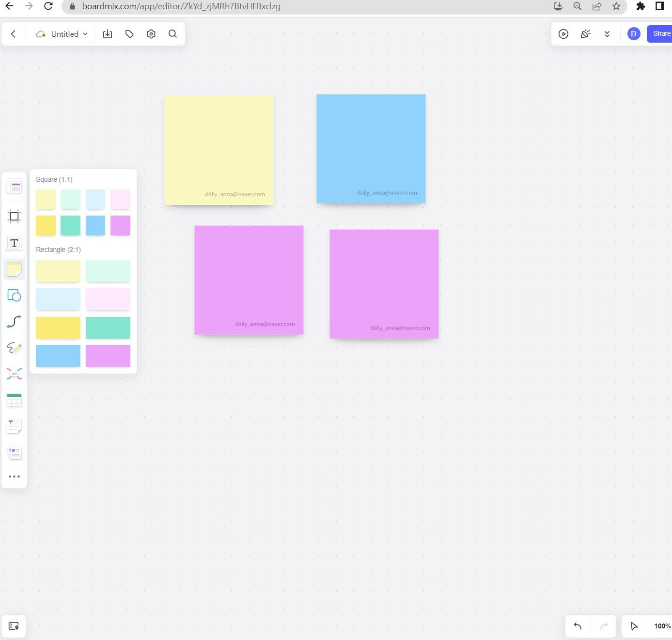Pick the bright purple rectangle sticky note

tap(108, 356)
